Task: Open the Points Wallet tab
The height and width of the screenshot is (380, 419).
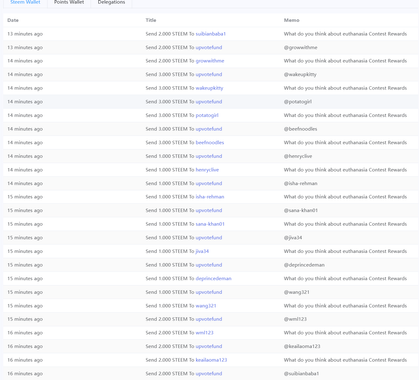Action: click(69, 3)
